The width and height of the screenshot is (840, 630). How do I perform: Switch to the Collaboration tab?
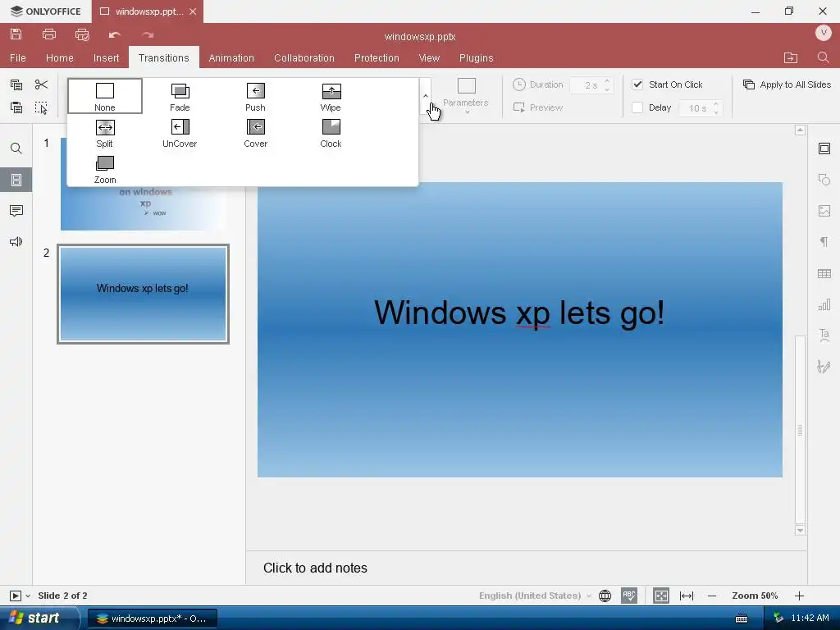(x=304, y=58)
